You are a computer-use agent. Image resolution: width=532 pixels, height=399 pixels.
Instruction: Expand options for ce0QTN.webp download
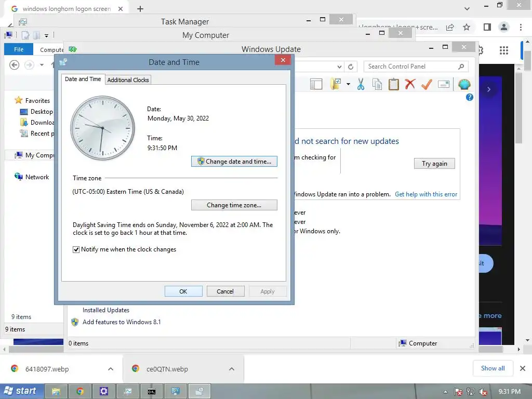[x=232, y=369]
